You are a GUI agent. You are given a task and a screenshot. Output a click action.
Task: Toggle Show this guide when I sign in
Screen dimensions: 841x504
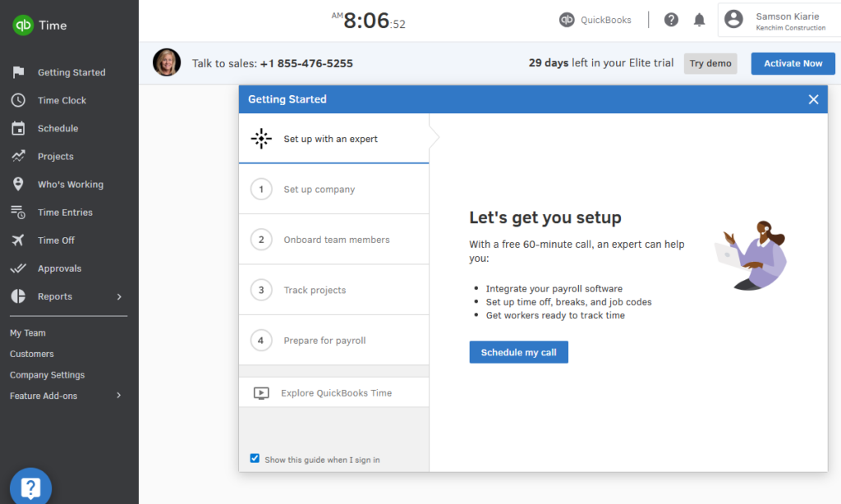coord(255,458)
